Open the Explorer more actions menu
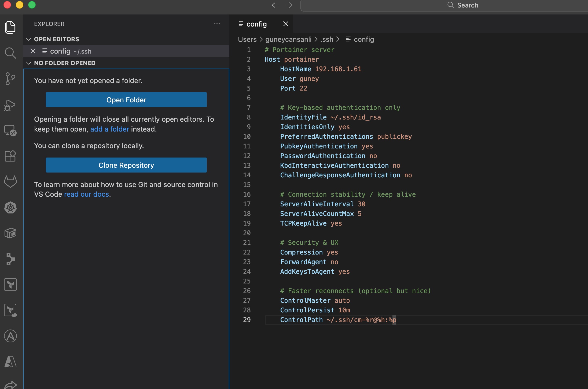 217,24
